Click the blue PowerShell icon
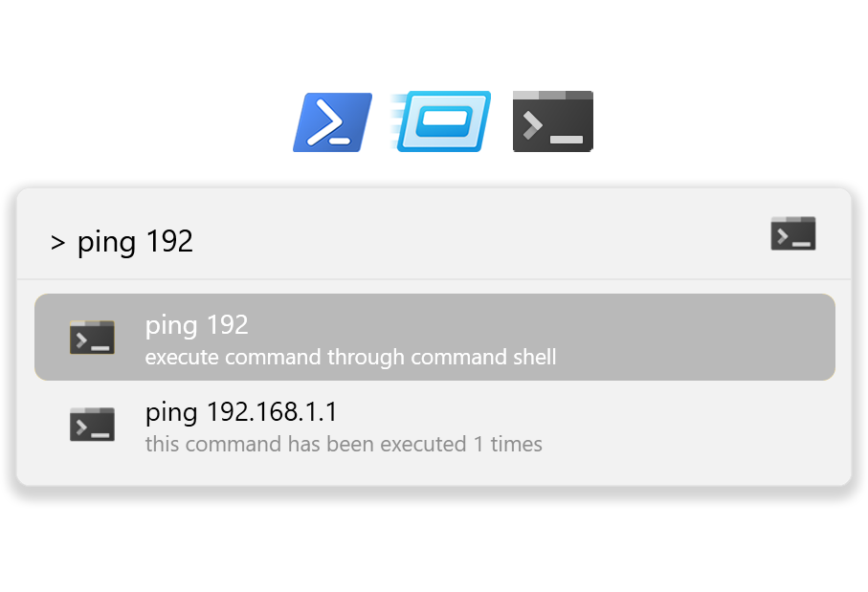The width and height of the screenshot is (868, 592). [x=333, y=121]
